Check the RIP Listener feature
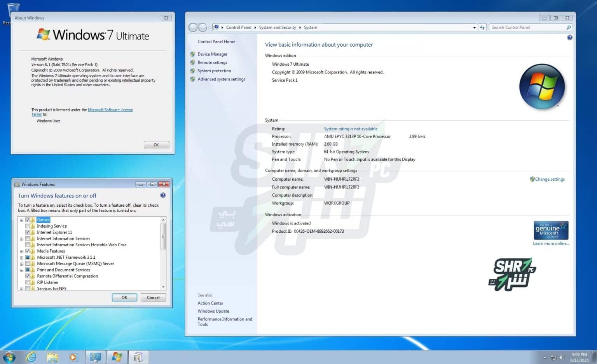The width and height of the screenshot is (597, 364). (x=28, y=282)
